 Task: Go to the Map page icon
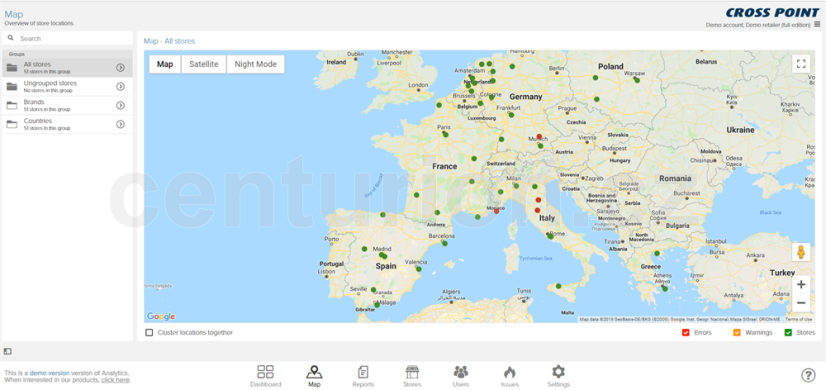(x=314, y=372)
